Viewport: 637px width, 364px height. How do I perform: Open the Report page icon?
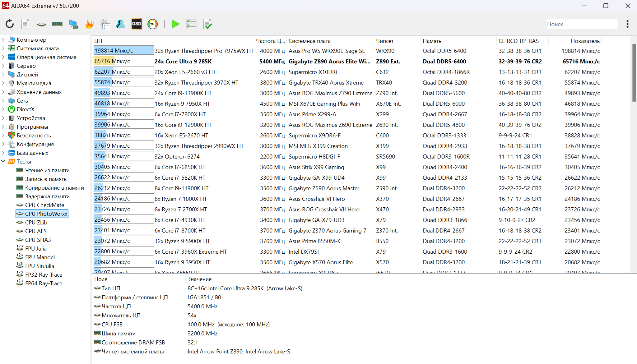pyautogui.click(x=26, y=24)
